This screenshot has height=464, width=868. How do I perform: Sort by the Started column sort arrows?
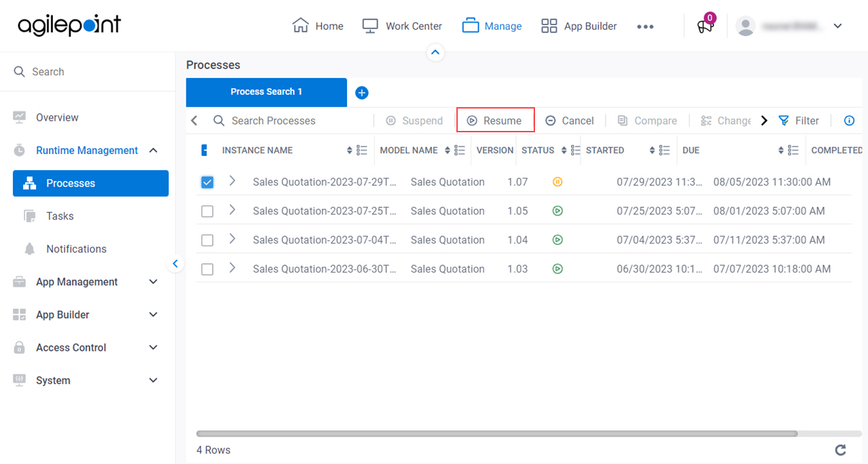point(652,151)
